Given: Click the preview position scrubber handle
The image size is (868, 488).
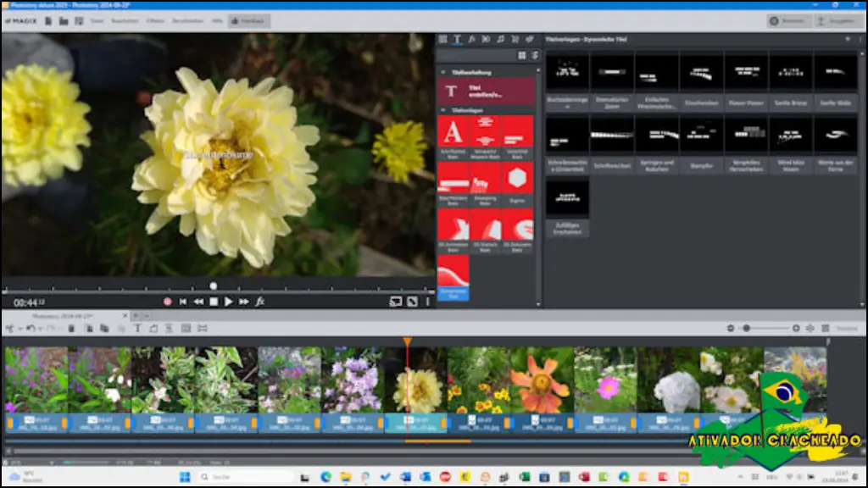Looking at the screenshot, I should tap(213, 286).
